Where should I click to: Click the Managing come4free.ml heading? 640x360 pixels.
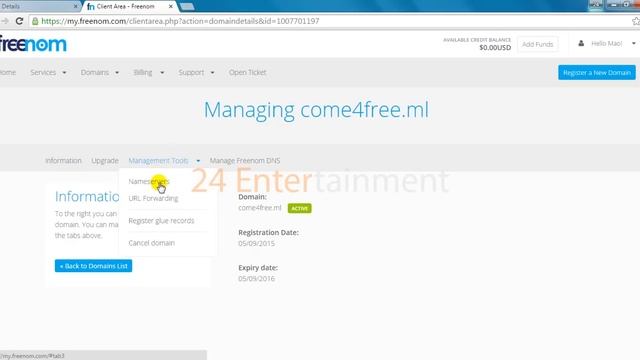(x=316, y=110)
